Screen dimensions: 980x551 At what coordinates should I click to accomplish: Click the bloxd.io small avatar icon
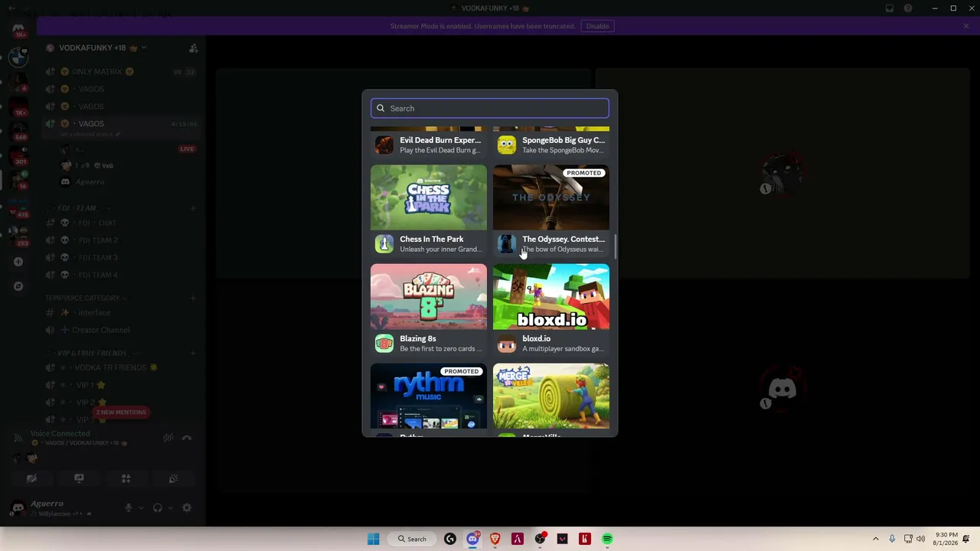pos(506,343)
